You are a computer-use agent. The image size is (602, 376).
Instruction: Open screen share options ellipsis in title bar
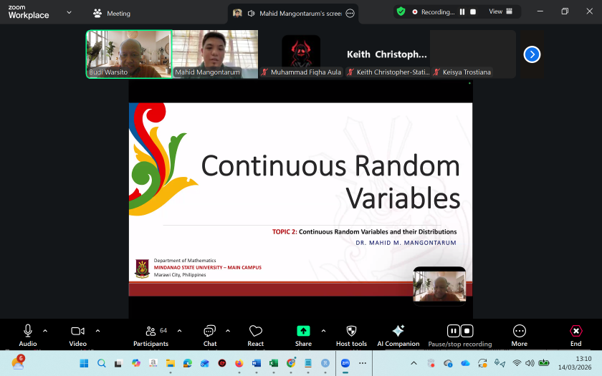click(x=350, y=13)
